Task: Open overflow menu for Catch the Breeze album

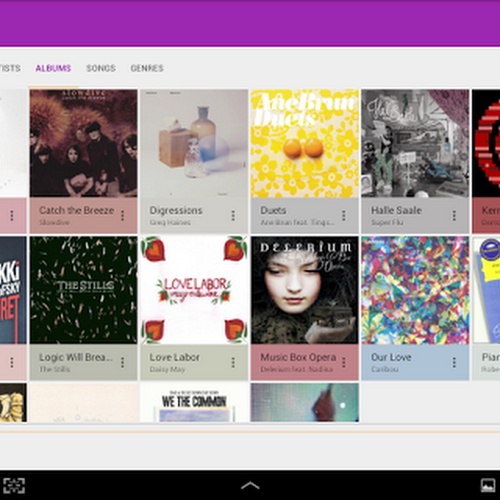Action: tap(122, 216)
